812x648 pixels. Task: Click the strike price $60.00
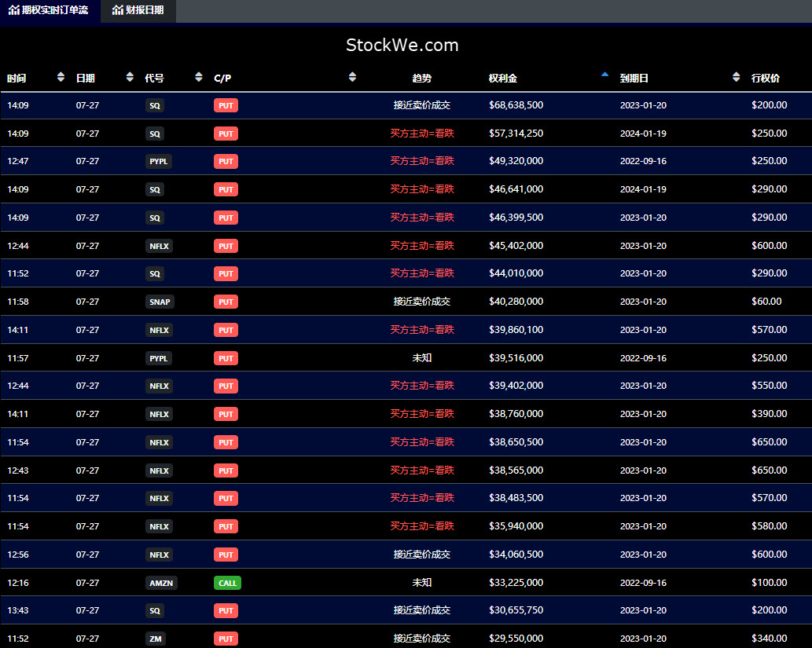766,302
